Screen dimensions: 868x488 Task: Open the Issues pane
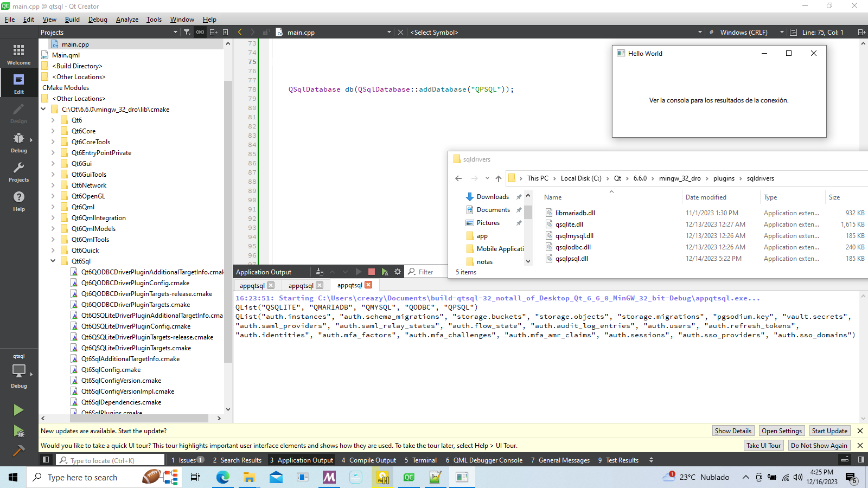187,460
